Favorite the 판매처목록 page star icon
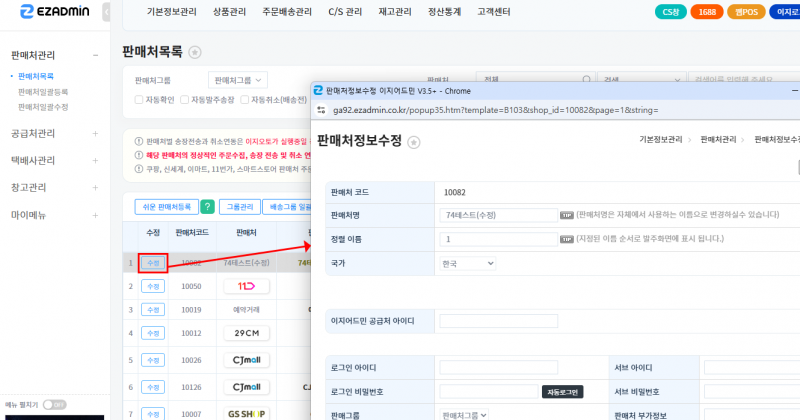This screenshot has height=420, width=800. 195,52
